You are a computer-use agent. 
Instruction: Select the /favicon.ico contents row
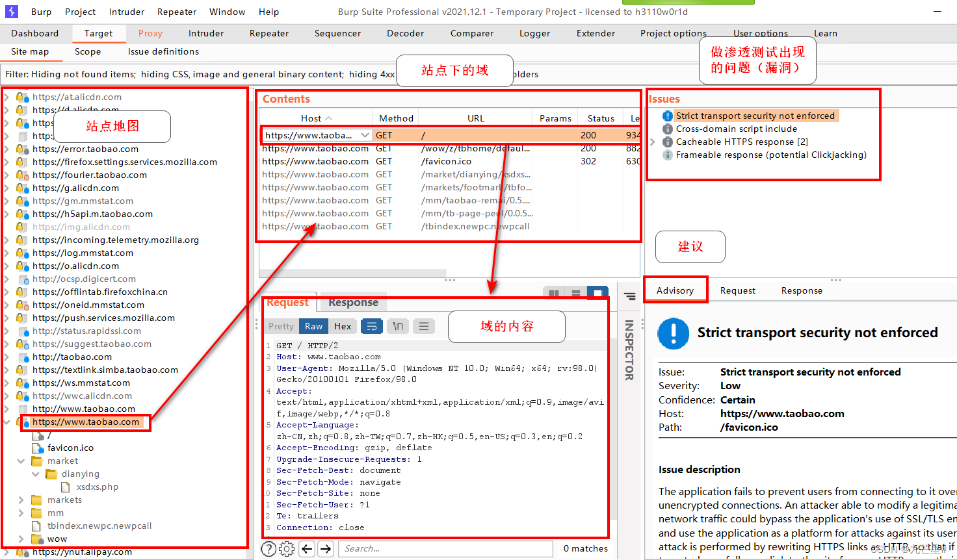click(x=450, y=161)
